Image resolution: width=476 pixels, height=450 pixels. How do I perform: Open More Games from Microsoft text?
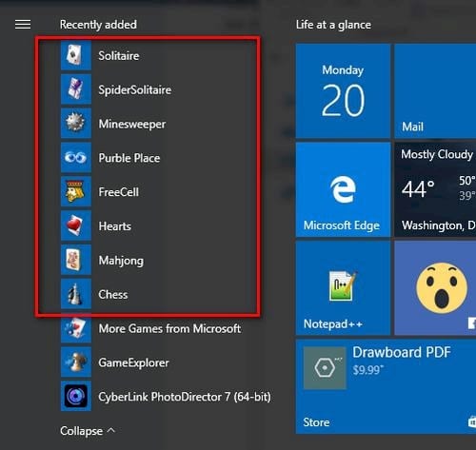click(169, 328)
